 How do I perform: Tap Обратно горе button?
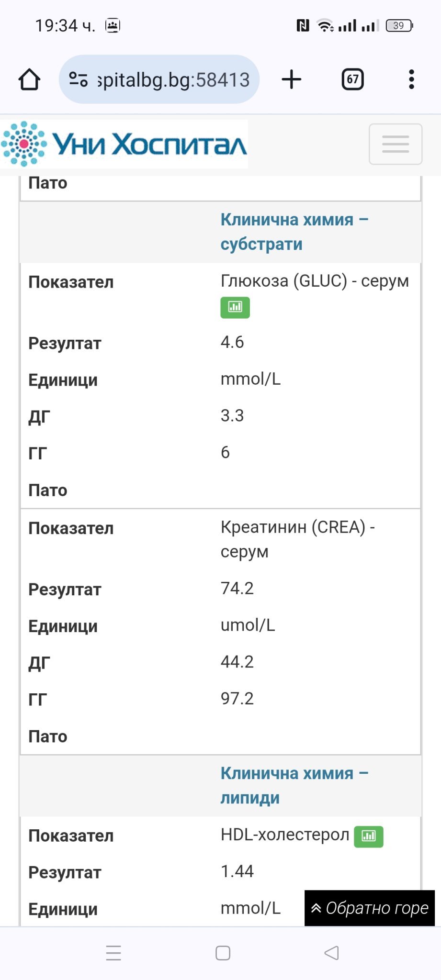point(370,908)
